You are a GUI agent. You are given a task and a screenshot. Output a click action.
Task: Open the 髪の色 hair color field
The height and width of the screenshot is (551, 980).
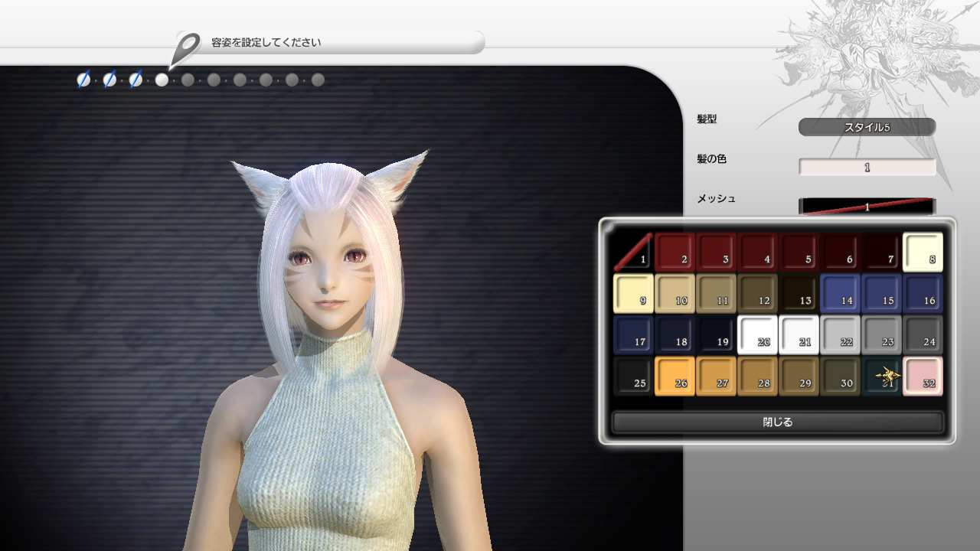pyautogui.click(x=867, y=167)
